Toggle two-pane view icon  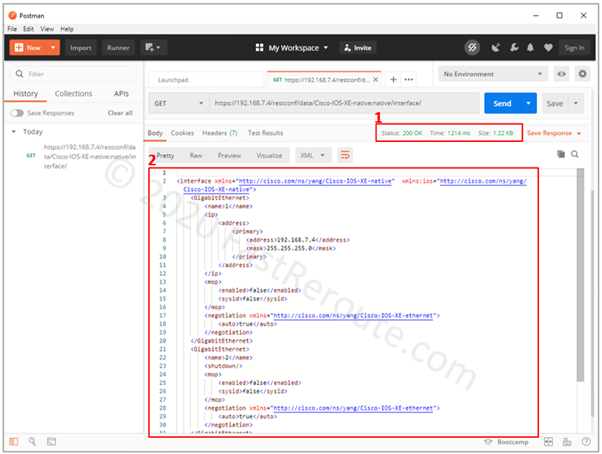click(x=548, y=442)
